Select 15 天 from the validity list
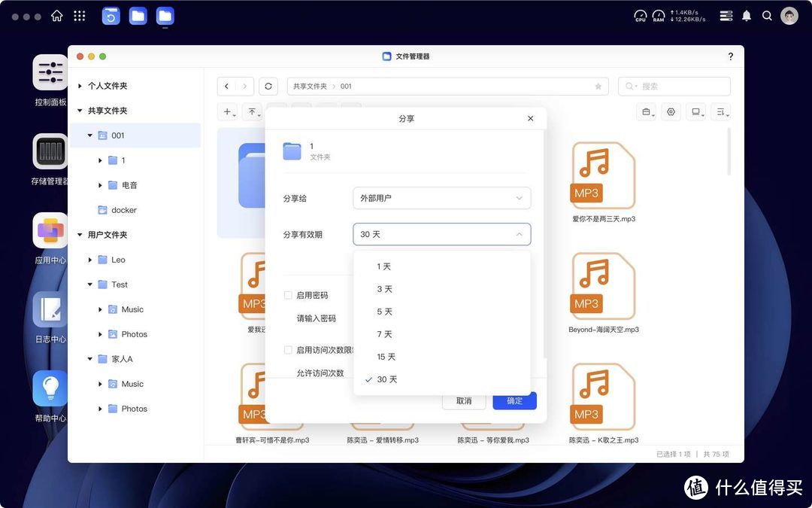Image resolution: width=812 pixels, height=508 pixels. (x=386, y=356)
